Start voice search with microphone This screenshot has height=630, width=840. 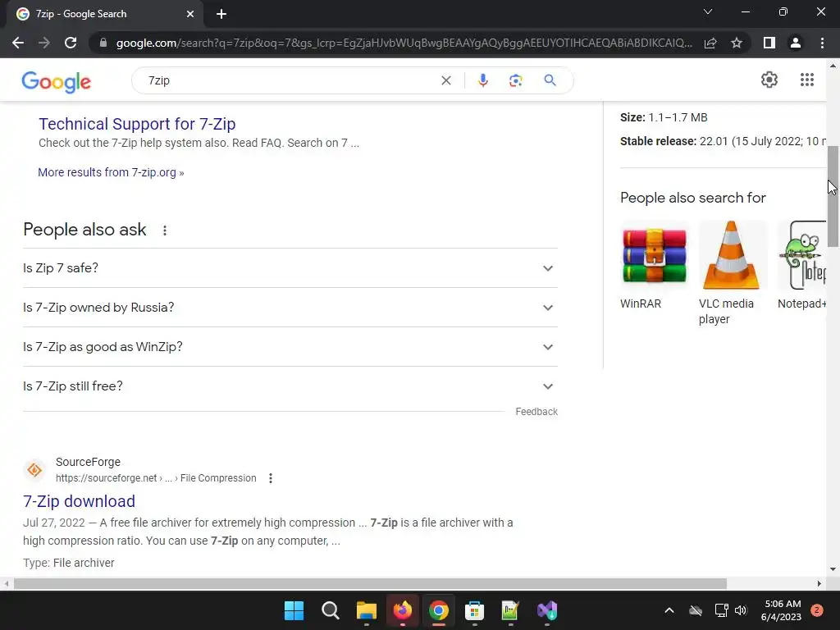pos(482,80)
